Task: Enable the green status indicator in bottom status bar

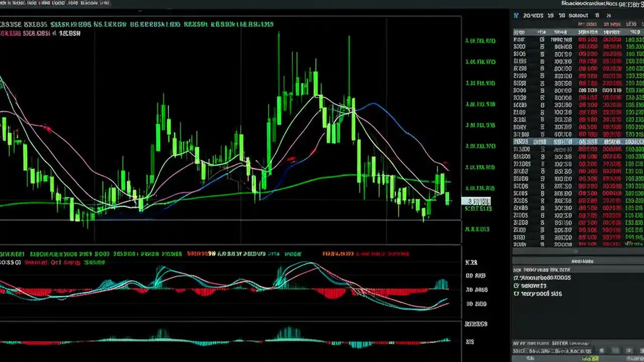Action: pos(590,358)
